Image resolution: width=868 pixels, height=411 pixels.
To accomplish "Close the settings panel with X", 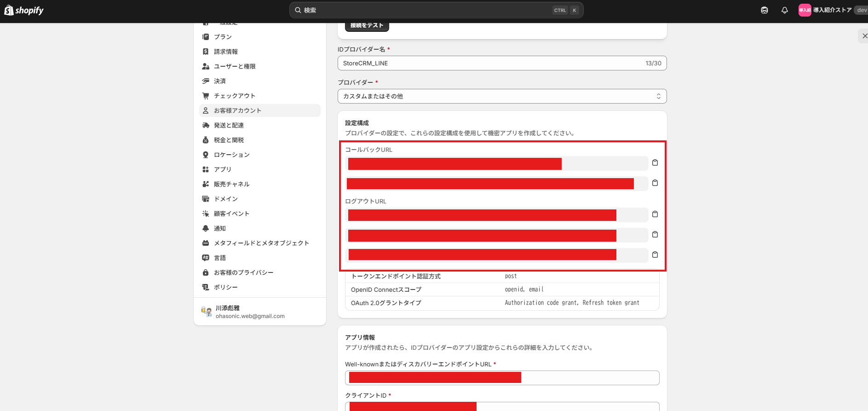I will pos(864,36).
